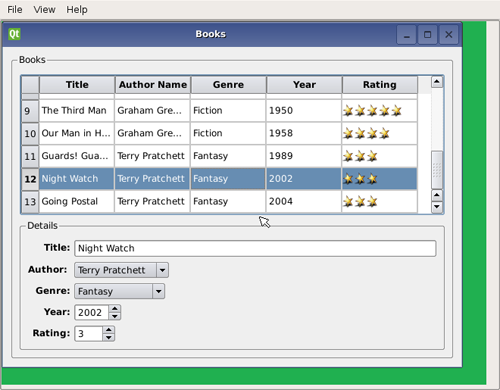Image resolution: width=500 pixels, height=390 pixels.
Task: Sort by the Genre column header
Action: click(x=228, y=85)
